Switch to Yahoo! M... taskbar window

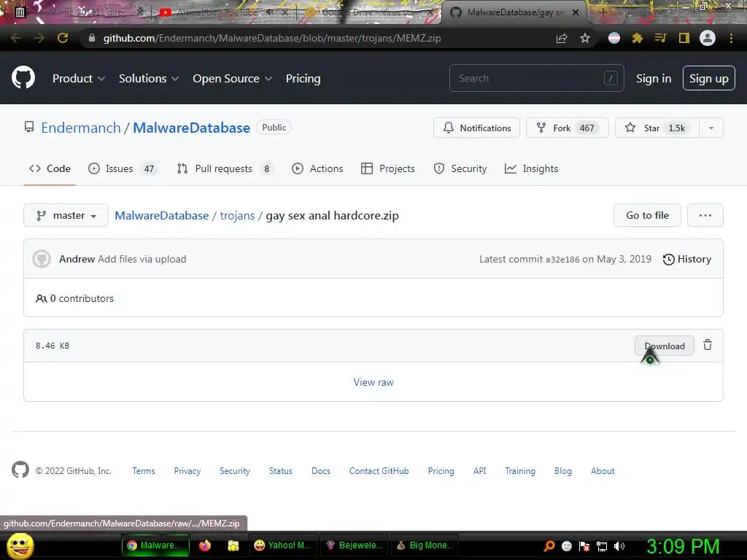tap(283, 545)
